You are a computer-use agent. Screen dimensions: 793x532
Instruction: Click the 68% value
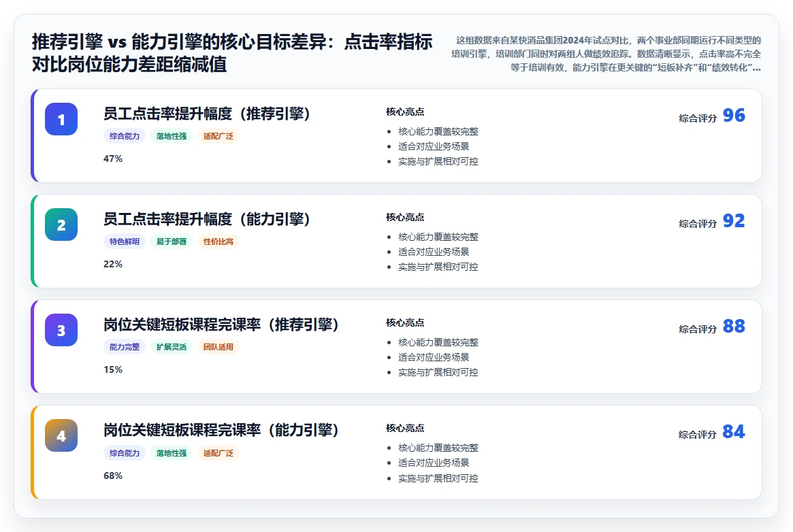[x=113, y=476]
